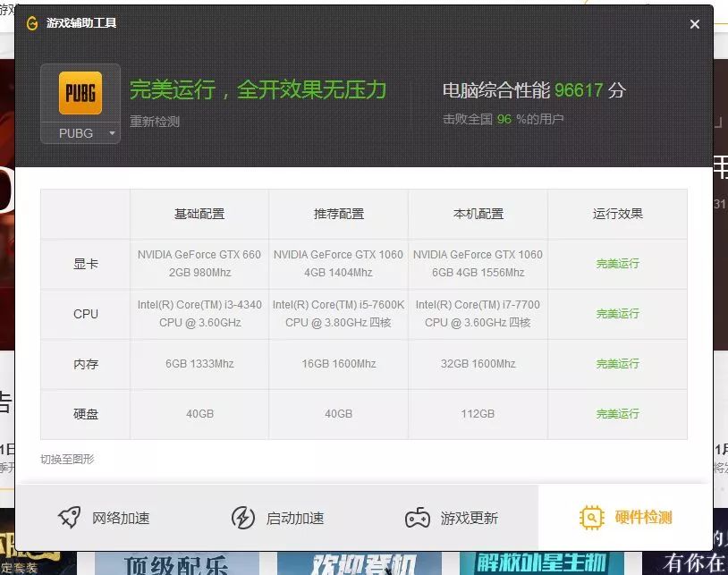Click the 硬盘 row label
The height and width of the screenshot is (575, 728).
pyautogui.click(x=86, y=414)
